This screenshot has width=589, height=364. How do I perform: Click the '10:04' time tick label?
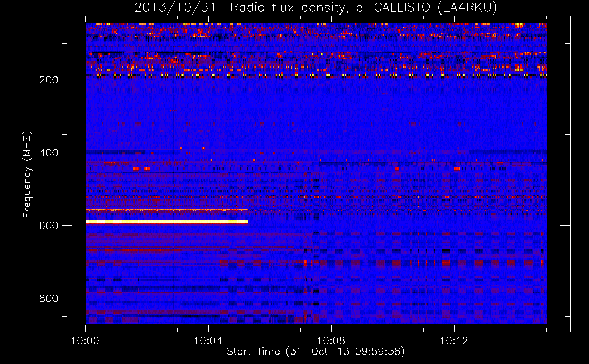tap(208, 341)
